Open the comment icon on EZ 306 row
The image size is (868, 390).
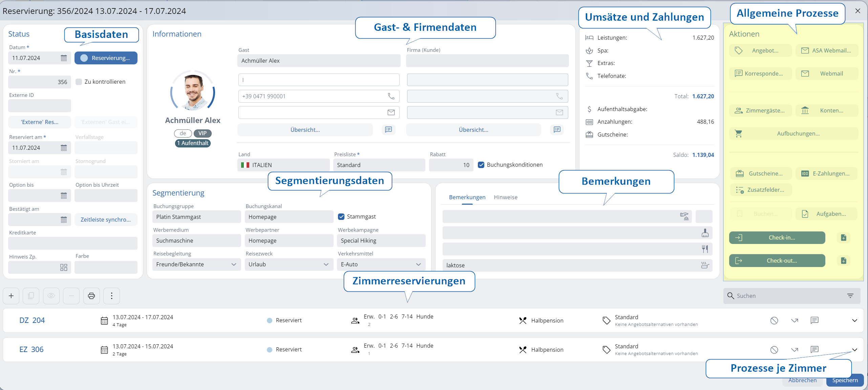pos(814,349)
